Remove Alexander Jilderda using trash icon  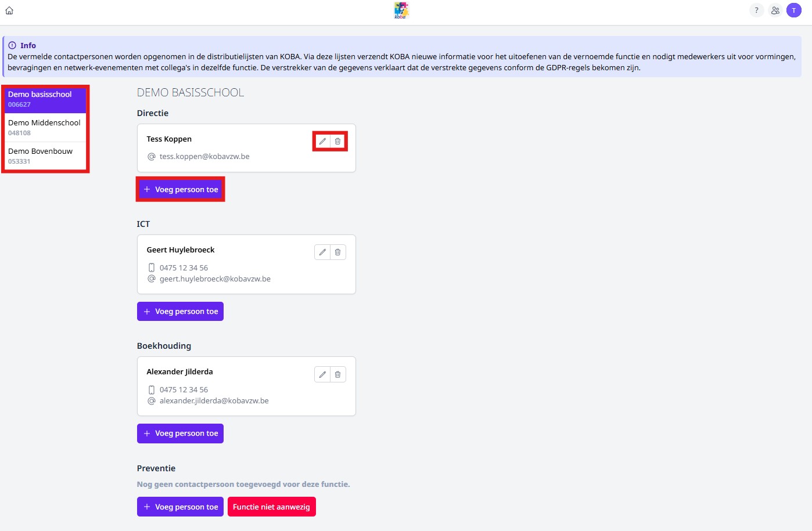tap(338, 375)
